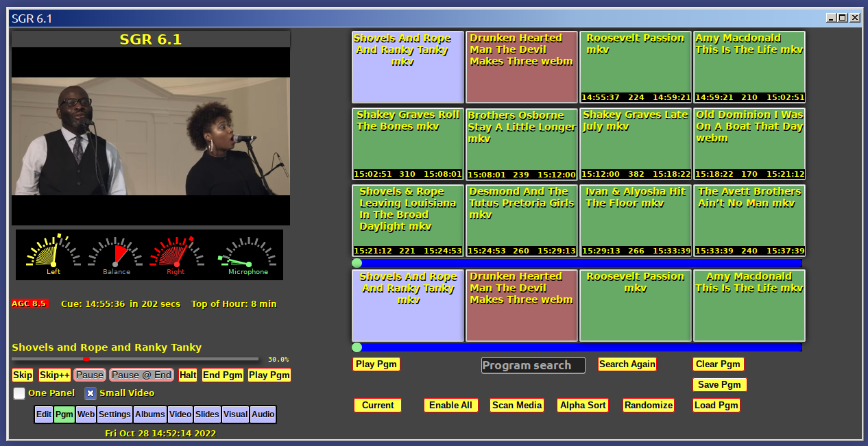The image size is (868, 446).
Task: Open the Audio tab
Action: click(263, 414)
